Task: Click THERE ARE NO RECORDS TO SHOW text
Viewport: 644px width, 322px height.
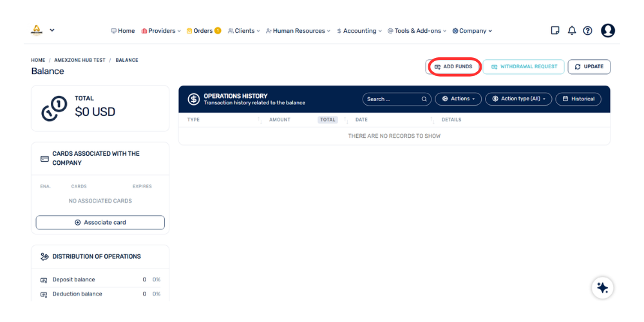Action: [x=394, y=136]
